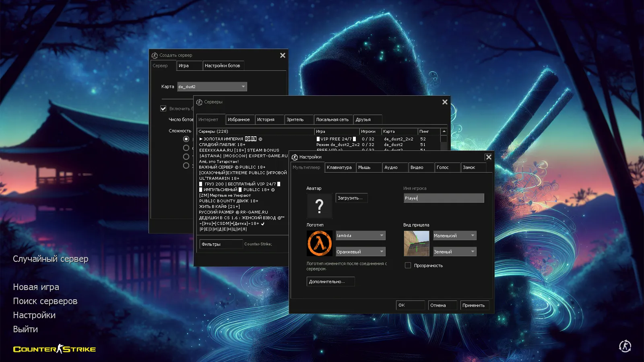Click the question mark avatar placeholder
Viewport: 644px width, 362px height.
(x=319, y=206)
